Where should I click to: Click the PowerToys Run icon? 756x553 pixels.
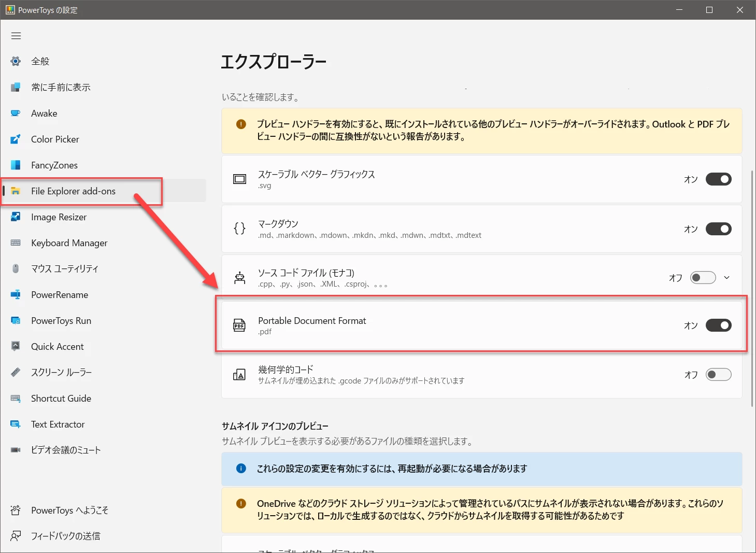tap(16, 320)
